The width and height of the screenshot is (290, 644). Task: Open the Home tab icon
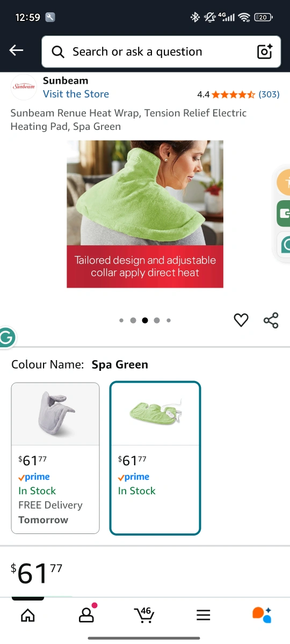[27, 616]
